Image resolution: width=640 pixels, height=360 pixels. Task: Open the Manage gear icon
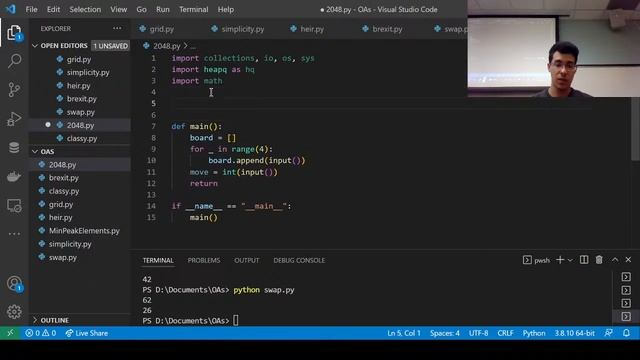pos(14,311)
